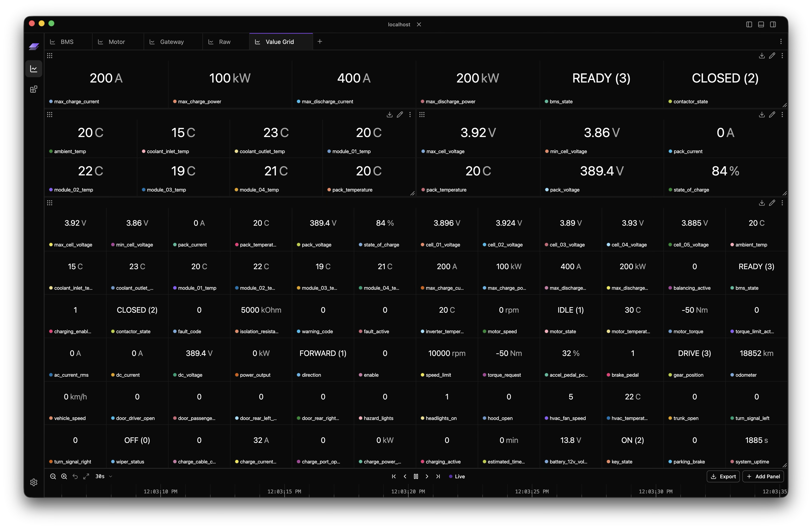Click the fit-to-view expand arrows icon
This screenshot has height=529, width=812.
[86, 476]
